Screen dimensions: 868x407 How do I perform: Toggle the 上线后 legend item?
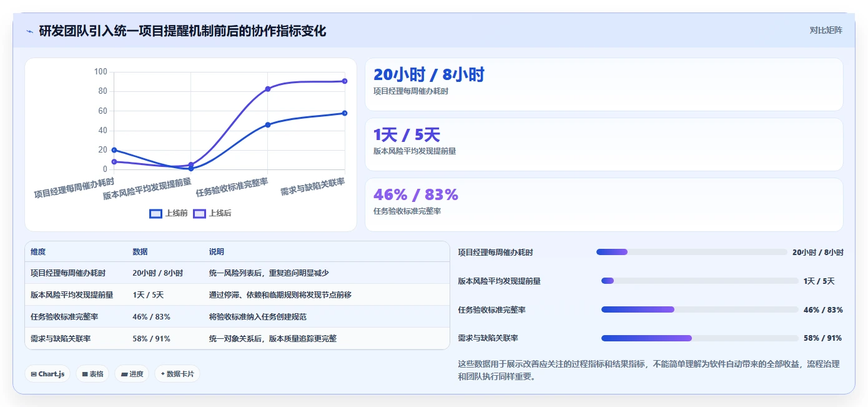(212, 213)
